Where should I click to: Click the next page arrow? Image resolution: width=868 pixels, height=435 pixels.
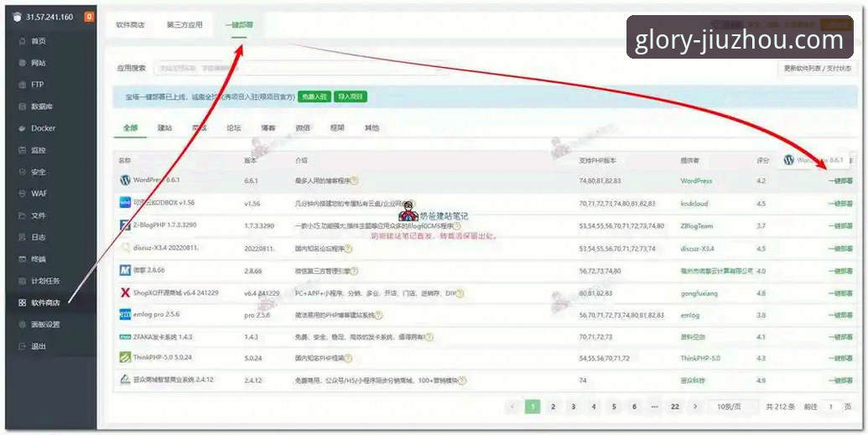tap(695, 407)
